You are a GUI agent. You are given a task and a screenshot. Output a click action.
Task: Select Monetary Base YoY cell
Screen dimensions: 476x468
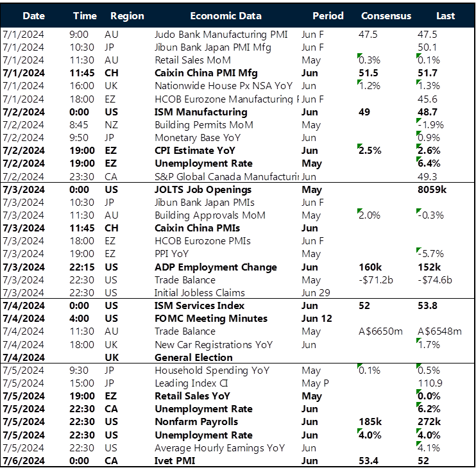pyautogui.click(x=198, y=138)
